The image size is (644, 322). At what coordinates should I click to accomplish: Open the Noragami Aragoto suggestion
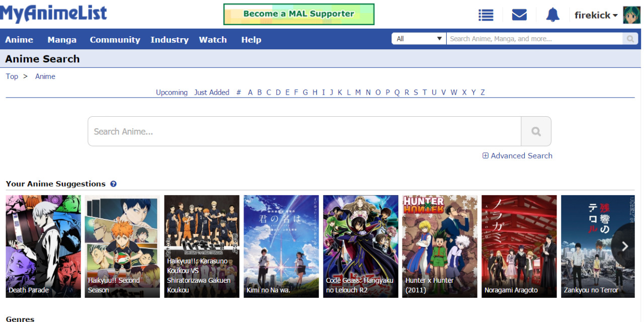519,247
